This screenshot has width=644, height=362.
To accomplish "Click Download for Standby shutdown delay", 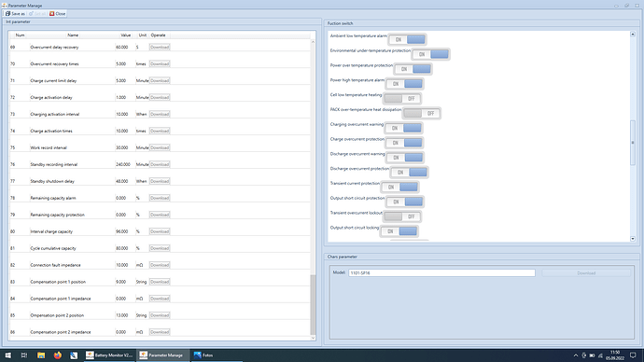I will (160, 181).
